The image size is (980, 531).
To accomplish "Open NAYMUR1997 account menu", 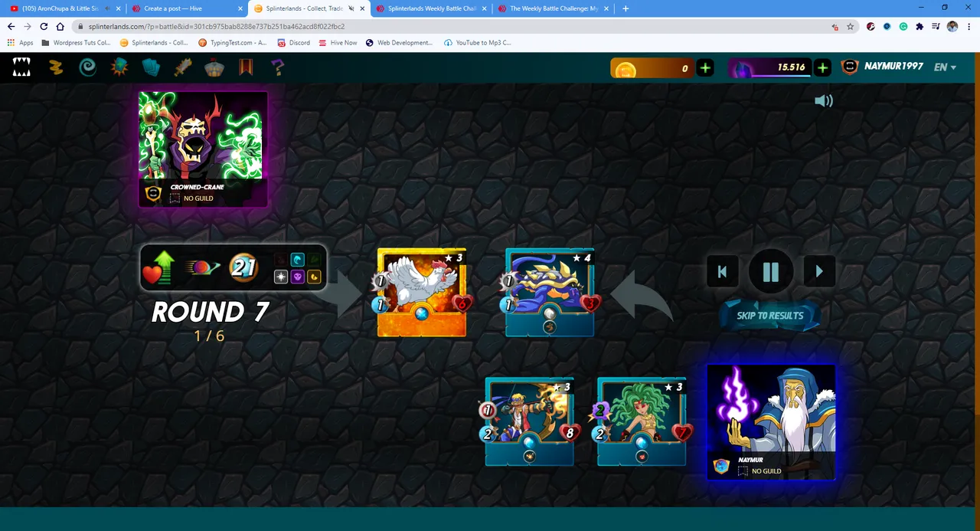I will [x=881, y=67].
